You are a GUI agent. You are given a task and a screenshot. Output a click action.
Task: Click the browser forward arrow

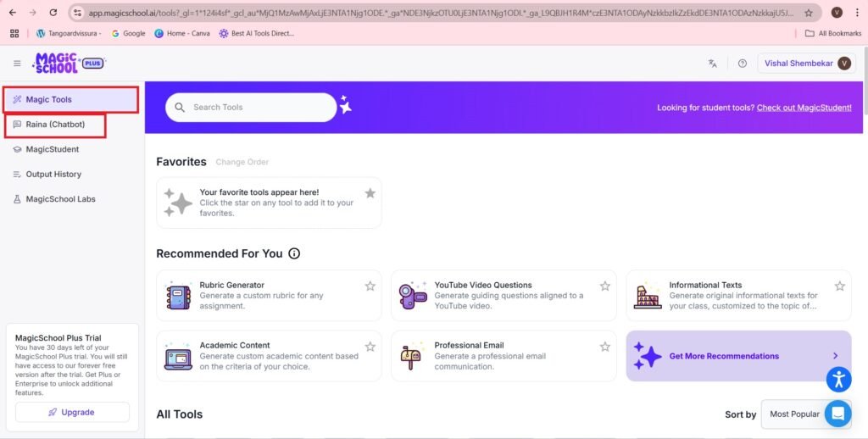pos(33,12)
